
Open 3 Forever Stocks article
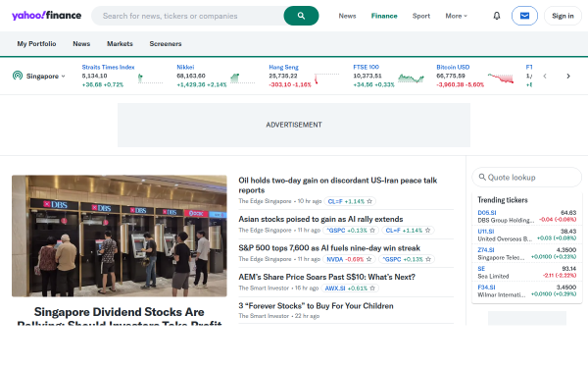pos(316,305)
